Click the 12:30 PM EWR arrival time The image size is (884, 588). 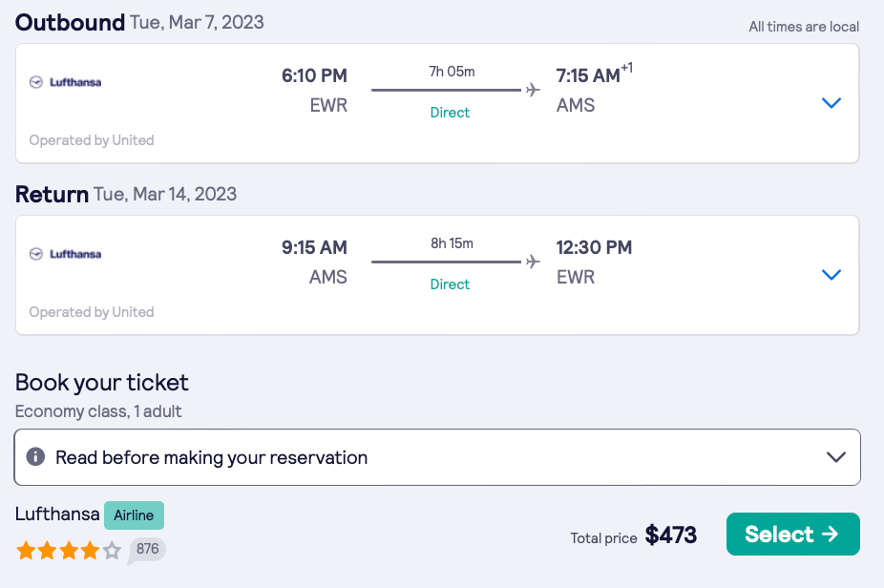pos(594,247)
